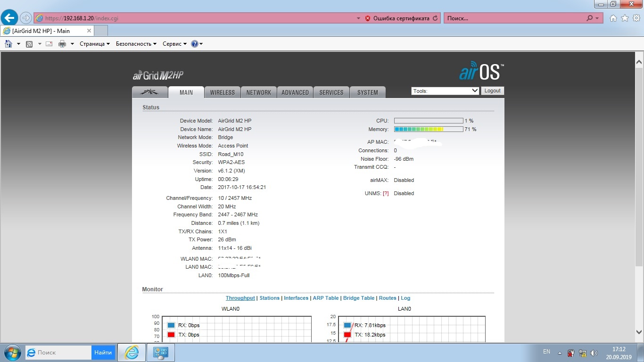Click Internet Explorer taskbar button

[x=131, y=352]
